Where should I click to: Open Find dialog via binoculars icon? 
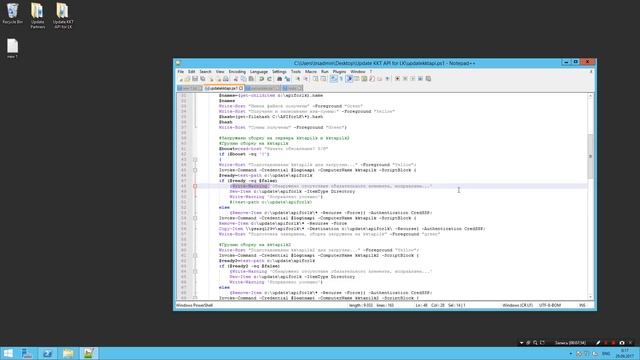point(280,79)
